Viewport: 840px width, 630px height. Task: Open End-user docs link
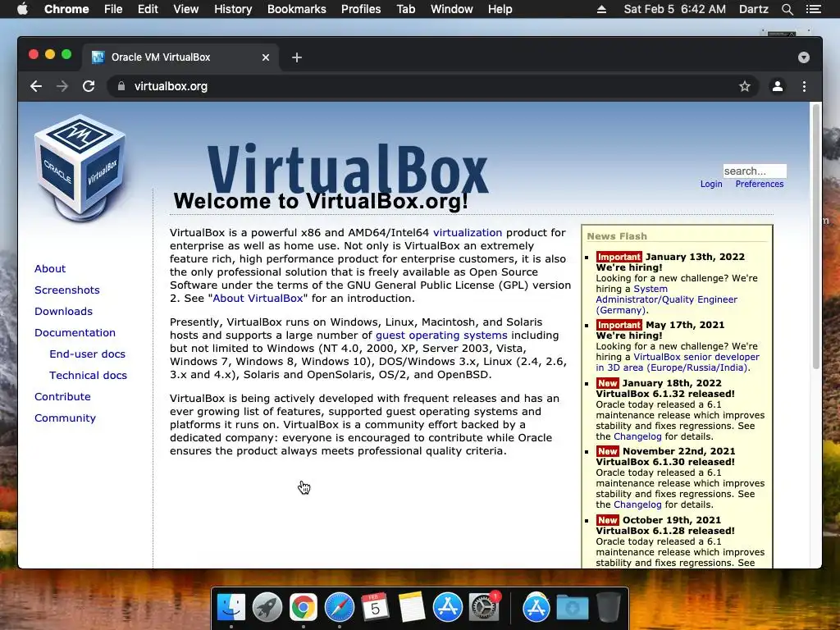click(x=87, y=354)
